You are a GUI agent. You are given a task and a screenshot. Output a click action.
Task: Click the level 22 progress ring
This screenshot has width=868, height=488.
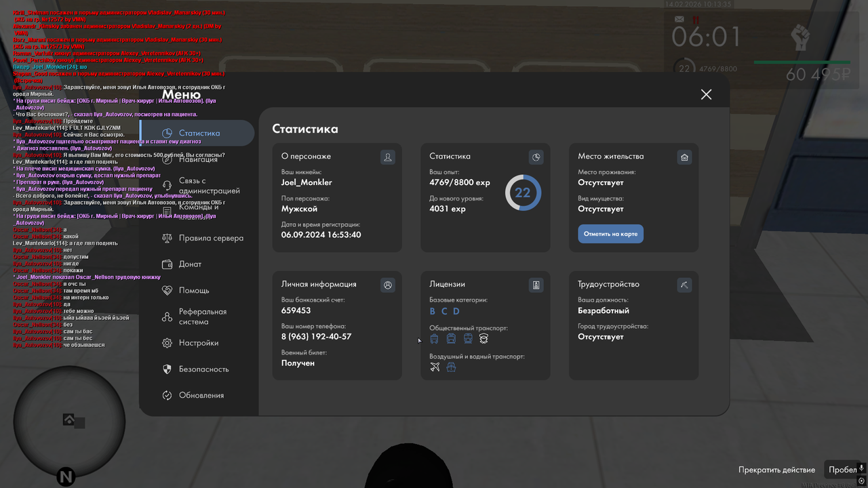tap(523, 192)
